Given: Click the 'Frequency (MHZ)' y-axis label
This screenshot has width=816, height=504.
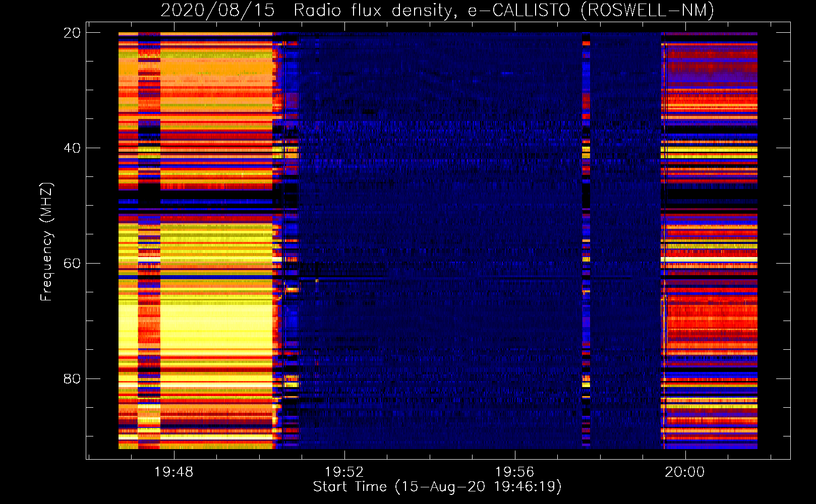Looking at the screenshot, I should pos(46,241).
